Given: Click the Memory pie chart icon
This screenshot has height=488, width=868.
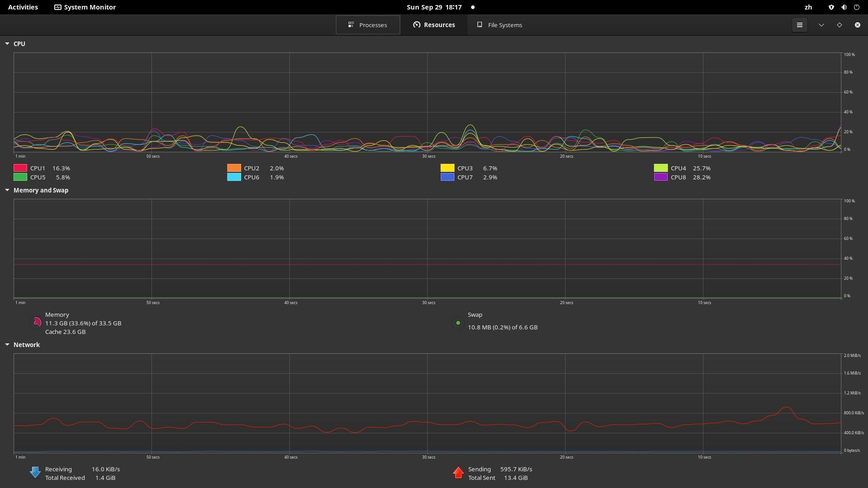Looking at the screenshot, I should tap(36, 323).
